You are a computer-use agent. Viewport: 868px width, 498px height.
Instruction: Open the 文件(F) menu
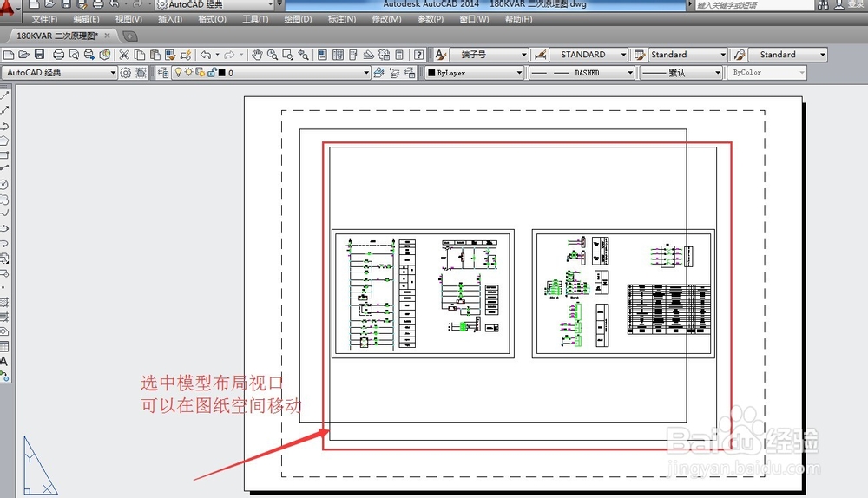44,19
